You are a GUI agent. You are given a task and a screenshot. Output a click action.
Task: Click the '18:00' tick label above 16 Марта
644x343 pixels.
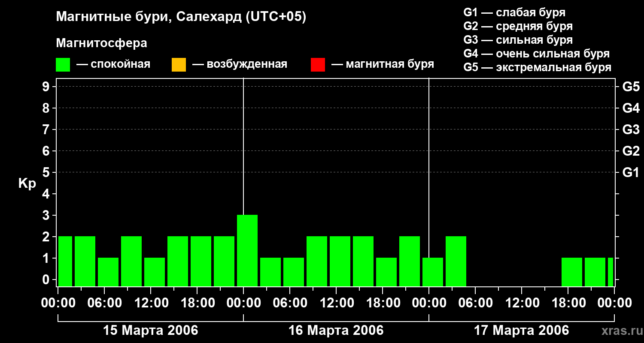tap(383, 303)
